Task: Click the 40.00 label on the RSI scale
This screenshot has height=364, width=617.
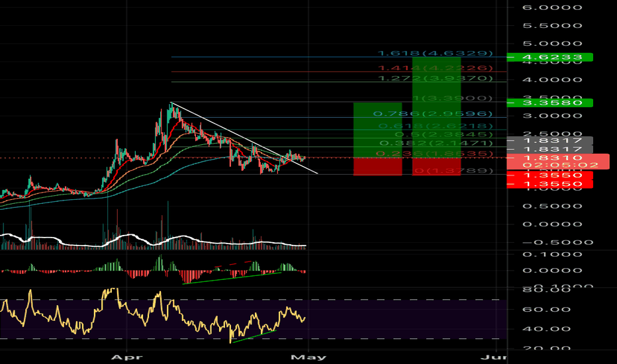Action: coord(546,329)
